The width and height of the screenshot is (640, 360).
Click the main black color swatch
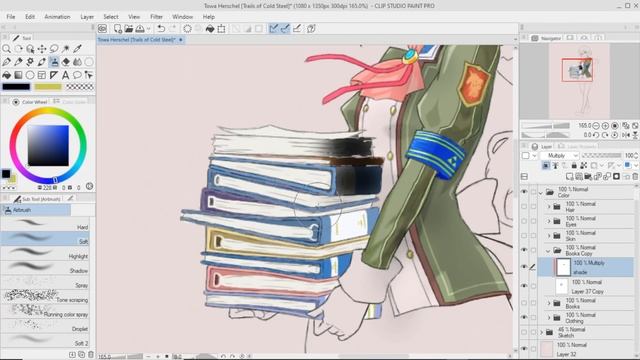pyautogui.click(x=16, y=87)
